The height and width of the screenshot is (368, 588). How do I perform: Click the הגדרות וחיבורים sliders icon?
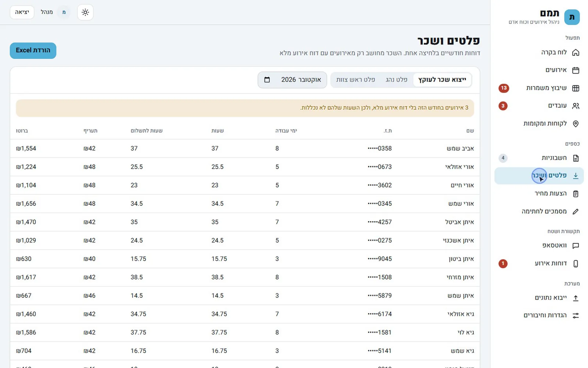[576, 315]
